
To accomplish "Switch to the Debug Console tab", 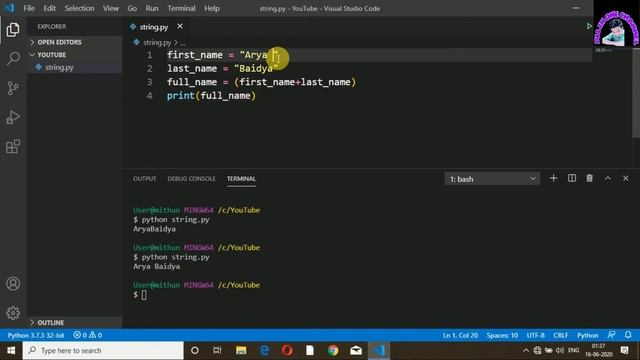I will tap(191, 179).
